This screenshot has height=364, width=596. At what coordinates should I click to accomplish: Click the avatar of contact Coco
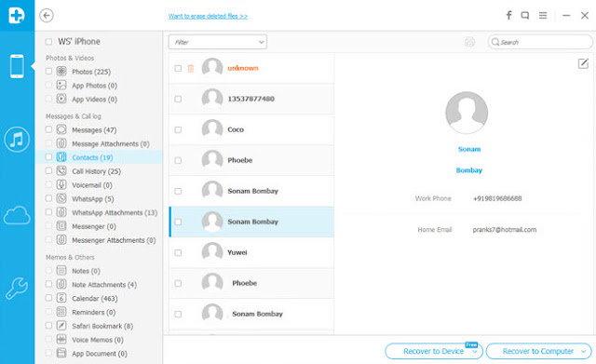(212, 129)
